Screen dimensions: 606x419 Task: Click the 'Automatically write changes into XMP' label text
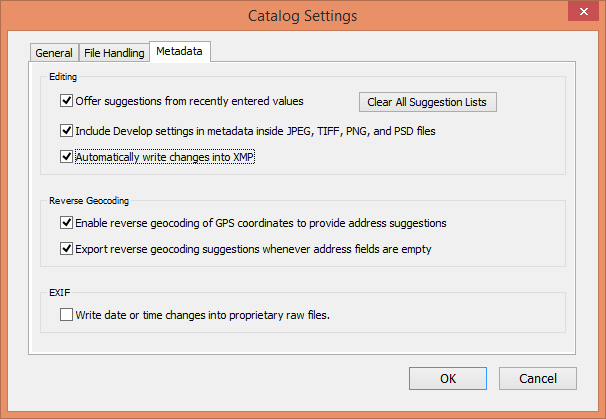pyautogui.click(x=165, y=157)
